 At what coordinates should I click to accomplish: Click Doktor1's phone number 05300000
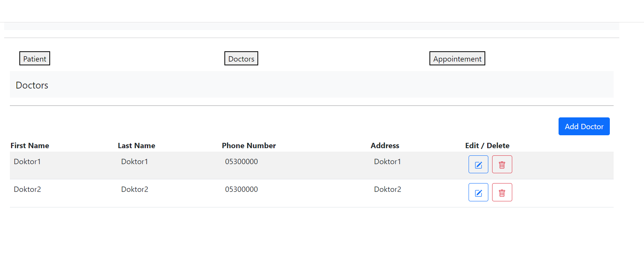pos(241,161)
